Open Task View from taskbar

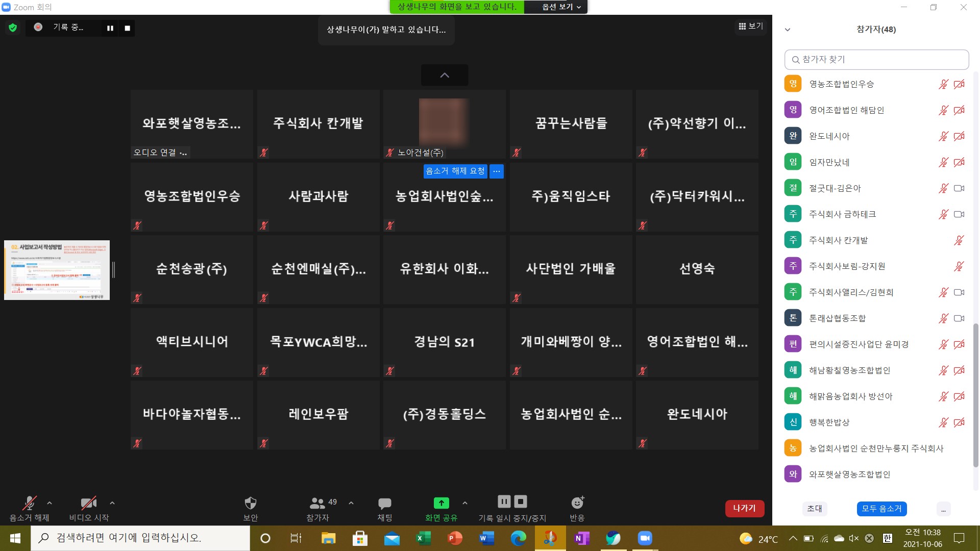296,538
